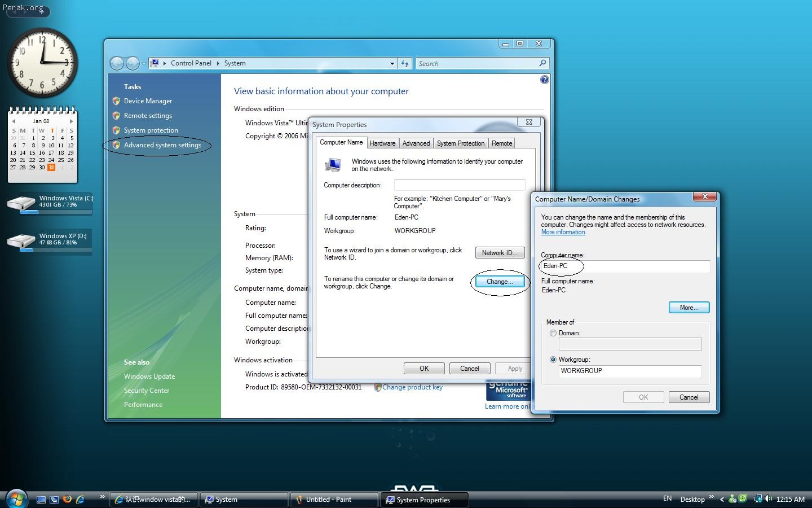Click the network tray icon

[x=758, y=499]
